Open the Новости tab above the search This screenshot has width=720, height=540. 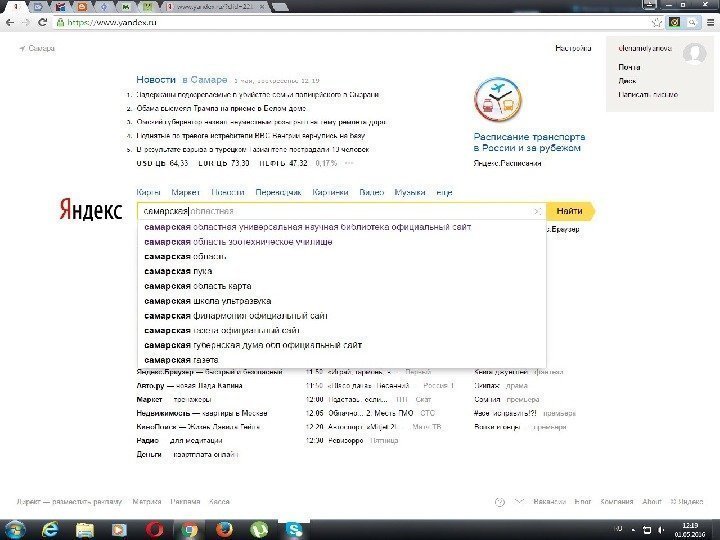[x=228, y=192]
